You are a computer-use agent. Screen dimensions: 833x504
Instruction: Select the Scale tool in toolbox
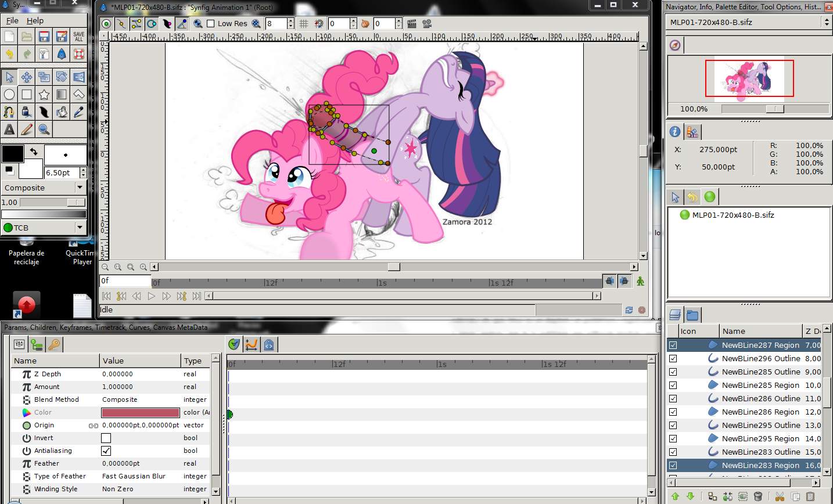[44, 77]
